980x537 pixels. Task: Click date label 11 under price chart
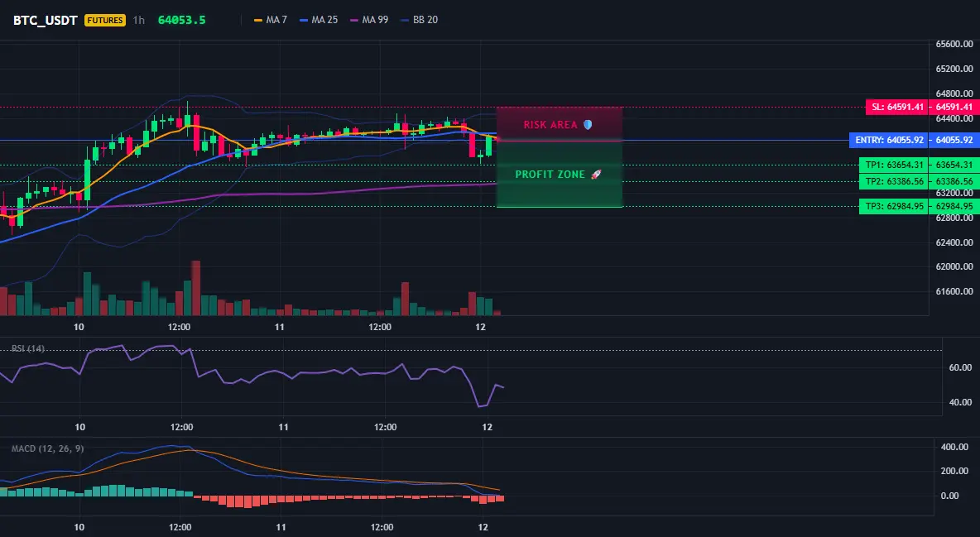(280, 327)
